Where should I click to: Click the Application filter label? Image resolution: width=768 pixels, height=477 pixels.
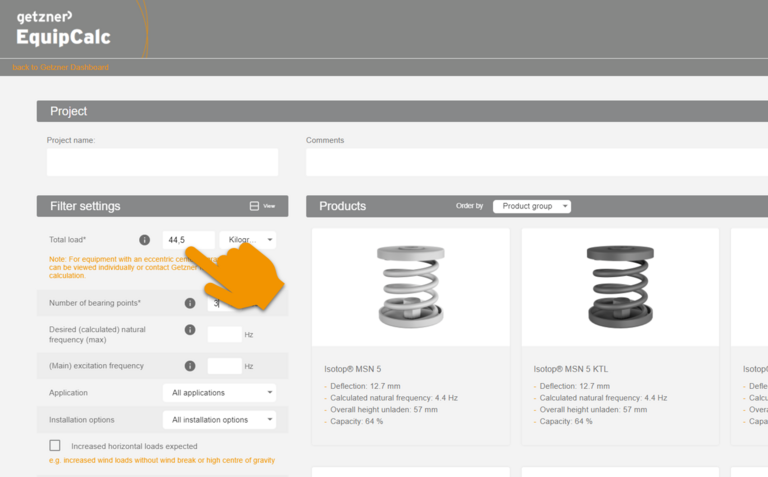click(68, 393)
